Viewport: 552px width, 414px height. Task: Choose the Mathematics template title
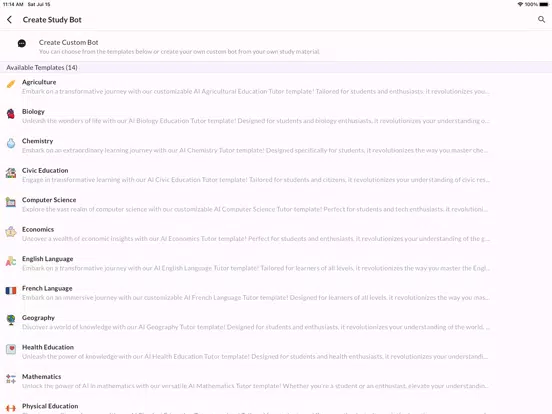click(x=42, y=377)
